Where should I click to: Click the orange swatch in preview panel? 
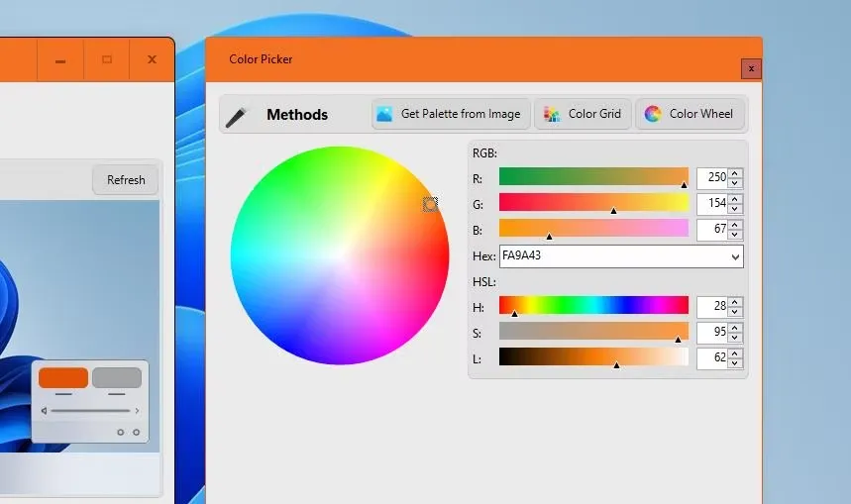[63, 377]
